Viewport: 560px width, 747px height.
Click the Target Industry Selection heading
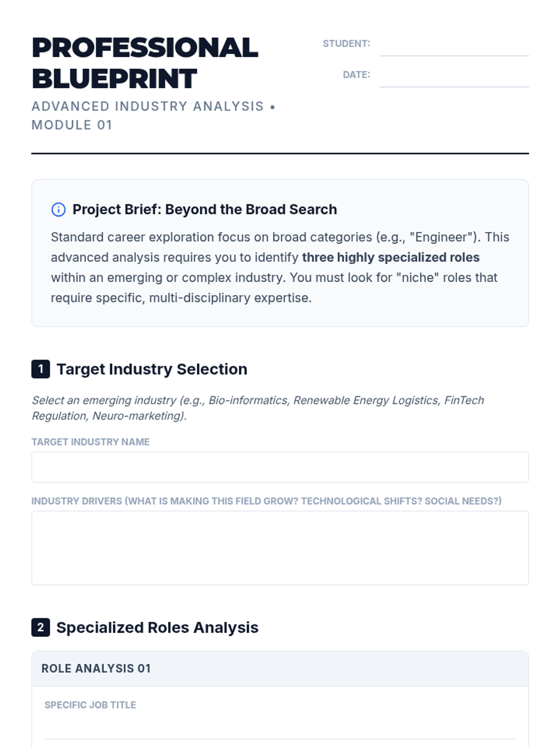152,369
